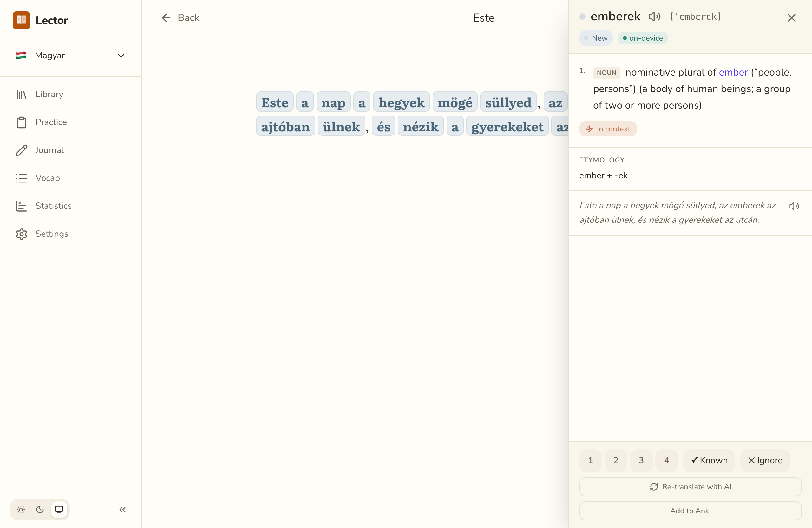
Task: Select the word ajtóban in text
Action: 285,126
